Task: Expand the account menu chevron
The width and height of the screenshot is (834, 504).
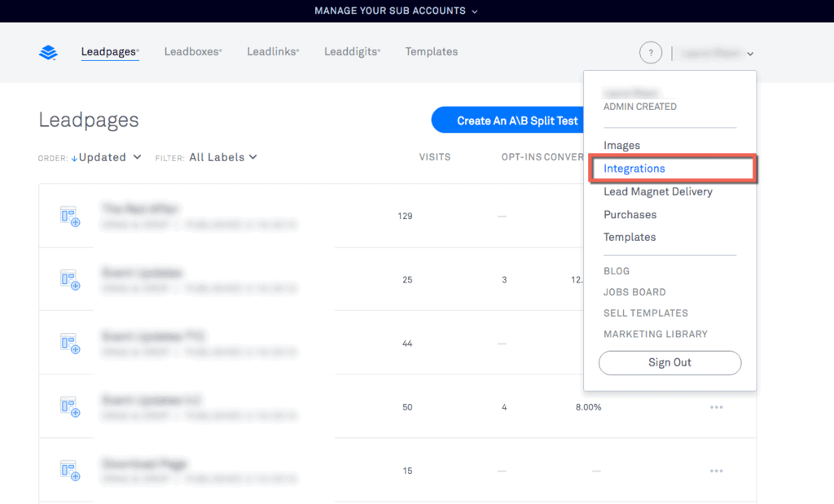Action: pyautogui.click(x=750, y=53)
